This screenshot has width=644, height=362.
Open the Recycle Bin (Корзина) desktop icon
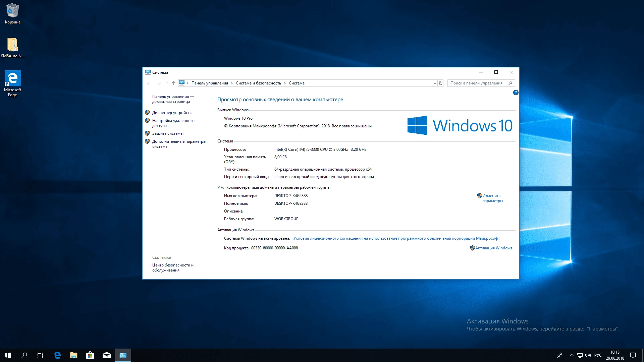pyautogui.click(x=13, y=14)
